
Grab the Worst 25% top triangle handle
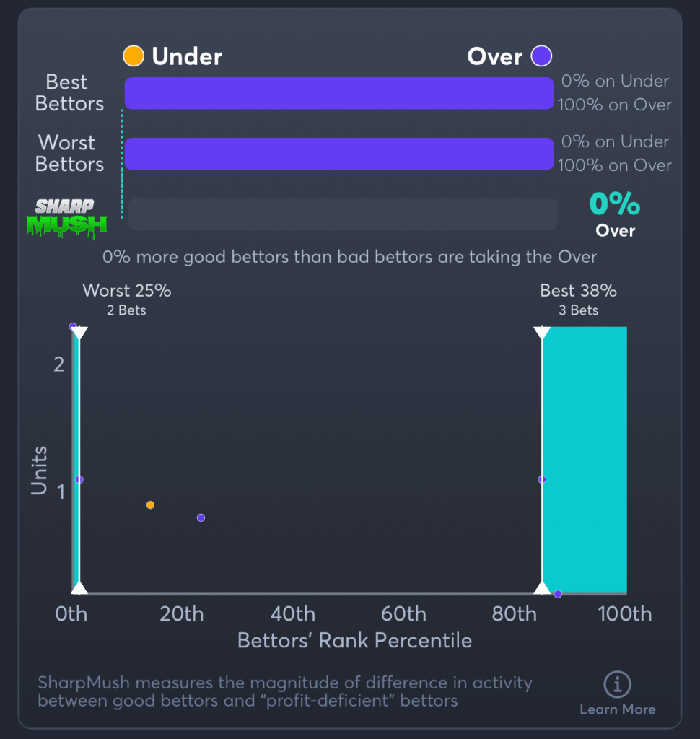(79, 333)
